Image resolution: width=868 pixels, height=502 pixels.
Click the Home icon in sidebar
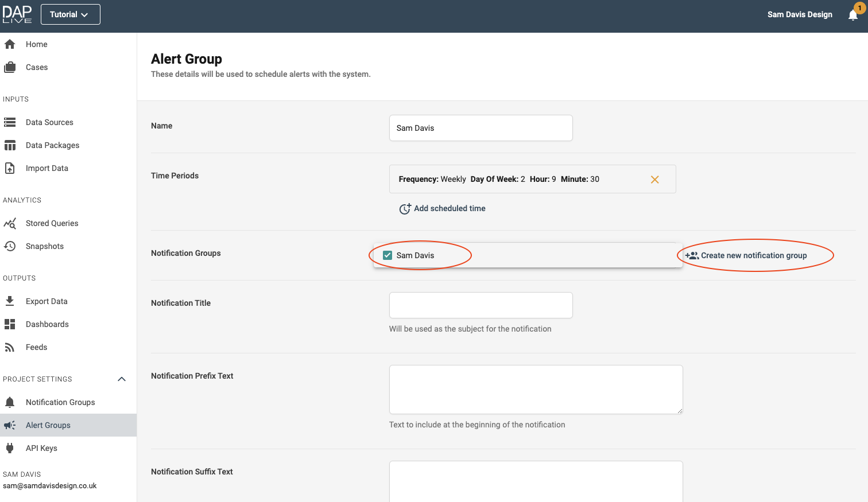click(10, 44)
